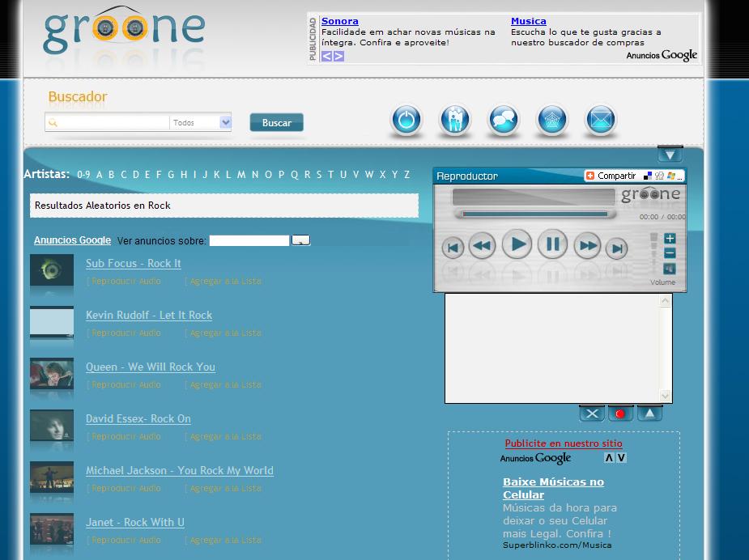This screenshot has width=749, height=560.
Task: Browse artists starting with 0-9
Action: click(83, 175)
